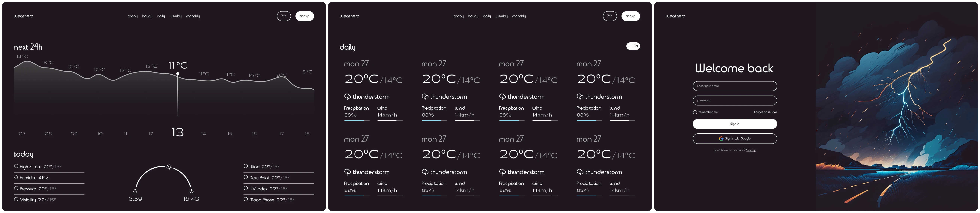Image resolution: width=980 pixels, height=213 pixels.
Task: Click the 6:59 sunrise time
Action: coord(135,199)
